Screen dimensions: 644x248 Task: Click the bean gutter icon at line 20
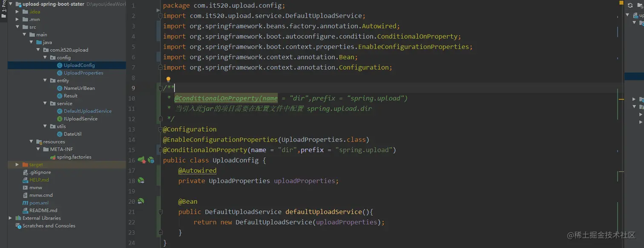141,201
